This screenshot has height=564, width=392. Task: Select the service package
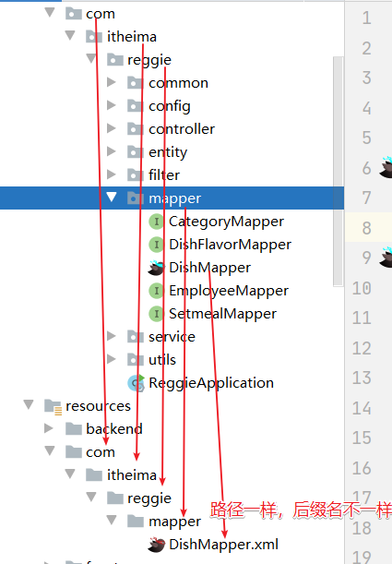pos(172,337)
